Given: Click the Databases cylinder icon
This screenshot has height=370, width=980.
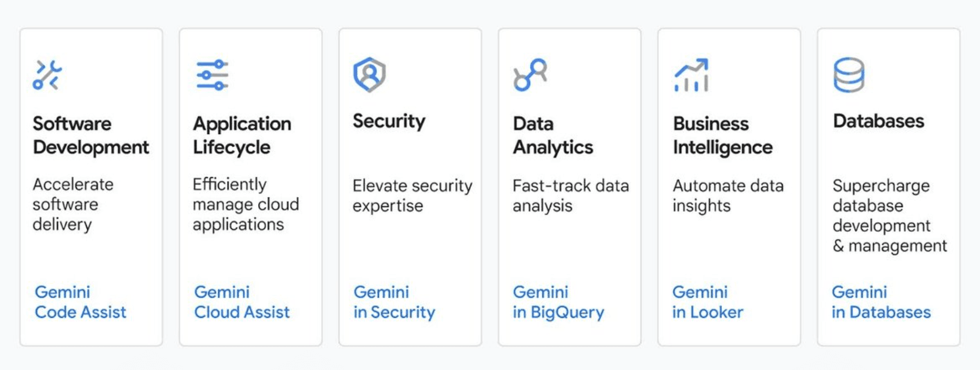Looking at the screenshot, I should tap(848, 75).
